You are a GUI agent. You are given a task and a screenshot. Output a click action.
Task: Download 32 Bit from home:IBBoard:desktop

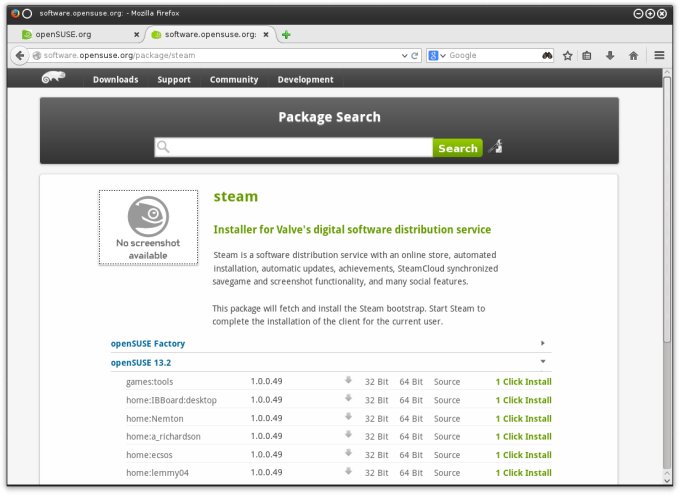pos(376,400)
